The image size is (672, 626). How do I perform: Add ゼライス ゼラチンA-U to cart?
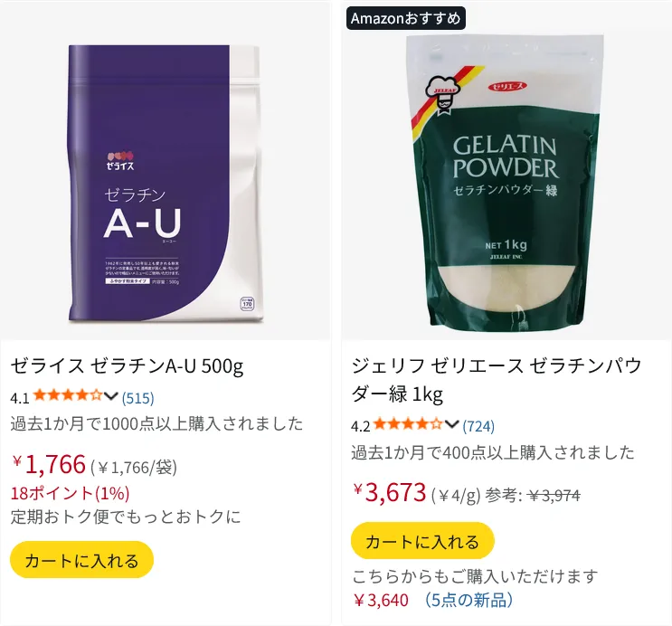tap(82, 560)
